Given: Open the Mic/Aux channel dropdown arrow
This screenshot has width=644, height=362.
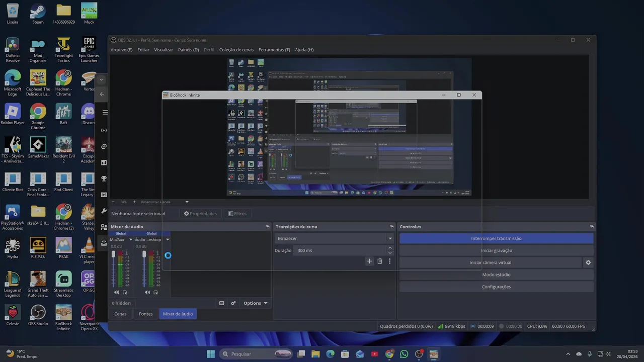Looking at the screenshot, I should pos(131,240).
